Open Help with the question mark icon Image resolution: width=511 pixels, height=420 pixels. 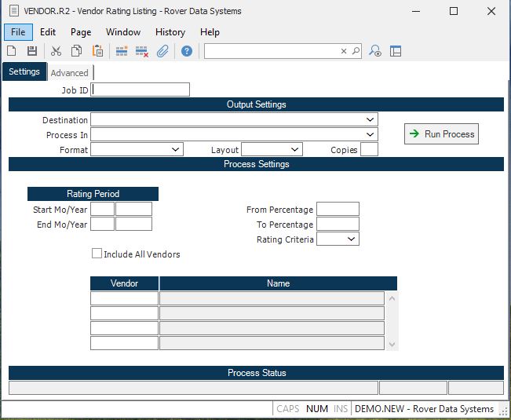click(187, 51)
